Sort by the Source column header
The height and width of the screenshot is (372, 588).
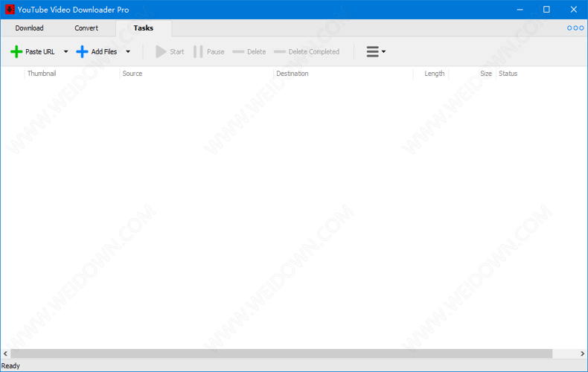[x=132, y=74]
